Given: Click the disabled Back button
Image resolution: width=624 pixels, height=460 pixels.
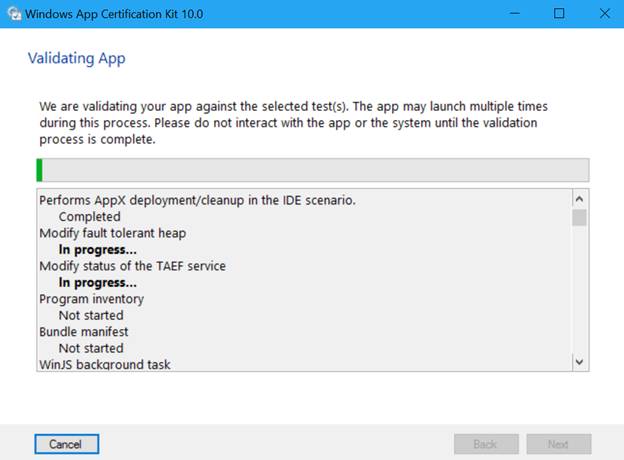Looking at the screenshot, I should (x=486, y=444).
